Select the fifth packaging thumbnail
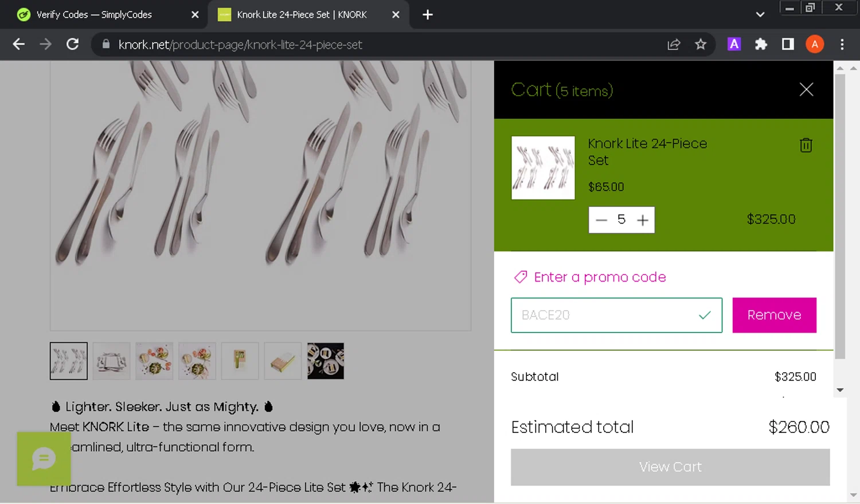The height and width of the screenshot is (504, 860). click(240, 361)
